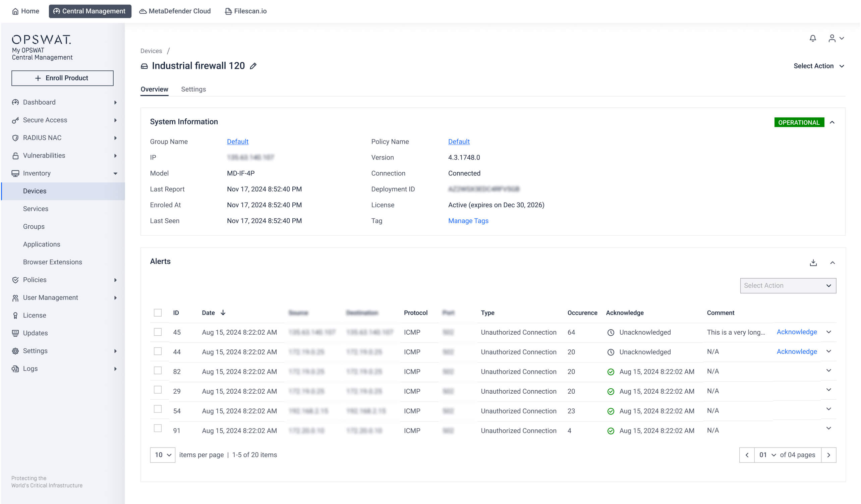Click the pencil icon to rename device
The height and width of the screenshot is (504, 861).
[253, 66]
